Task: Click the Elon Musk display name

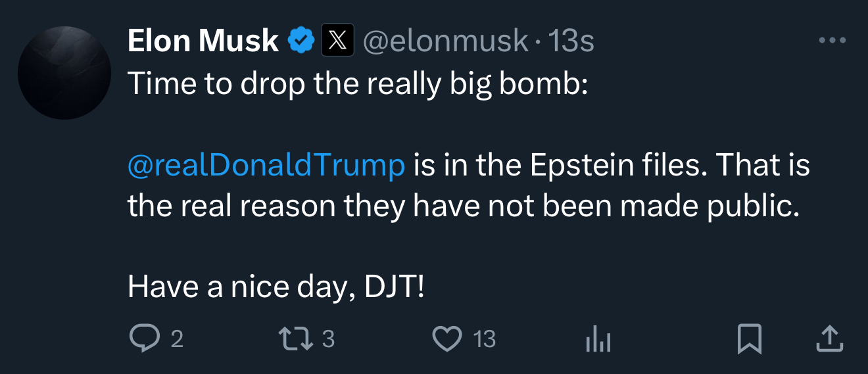Action: click(203, 41)
